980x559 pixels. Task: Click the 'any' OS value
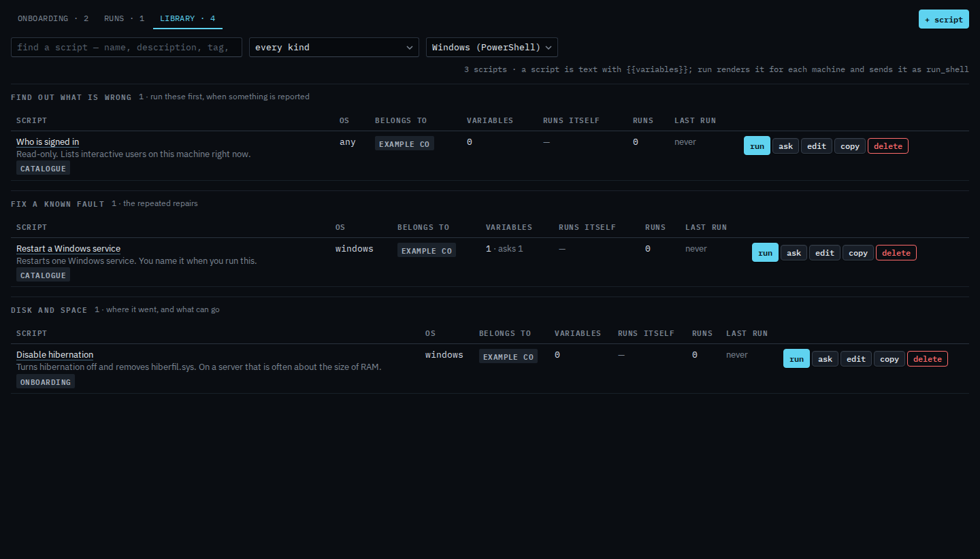point(348,142)
